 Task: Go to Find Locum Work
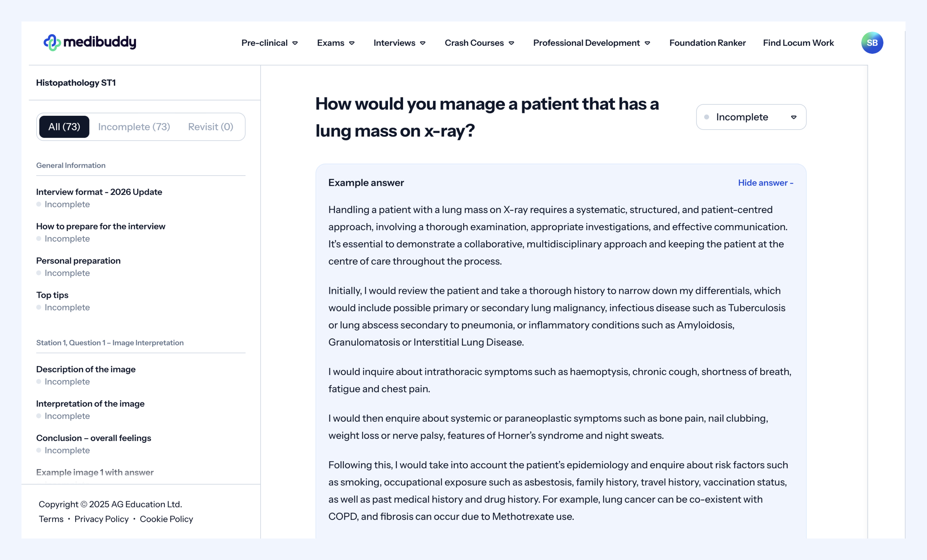pos(798,43)
